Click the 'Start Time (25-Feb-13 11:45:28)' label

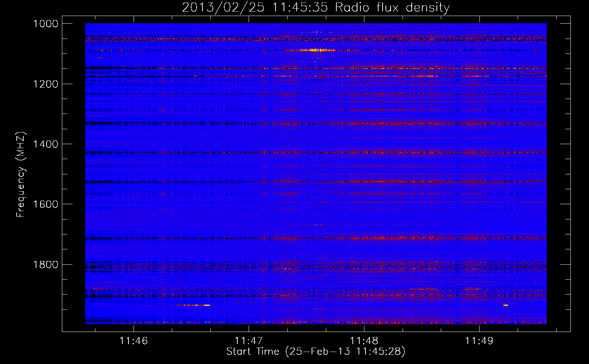pos(316,352)
